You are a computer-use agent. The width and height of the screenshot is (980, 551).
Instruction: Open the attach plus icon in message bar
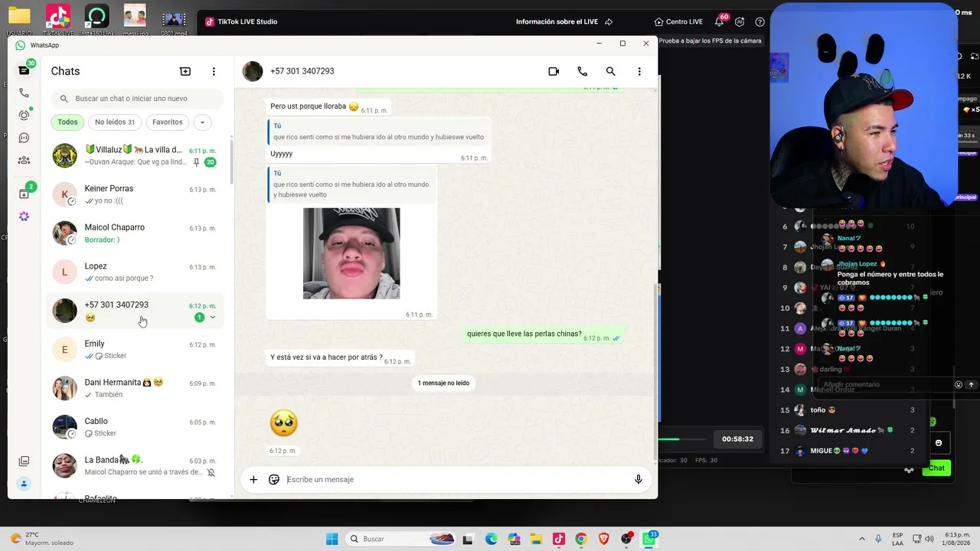tap(253, 480)
